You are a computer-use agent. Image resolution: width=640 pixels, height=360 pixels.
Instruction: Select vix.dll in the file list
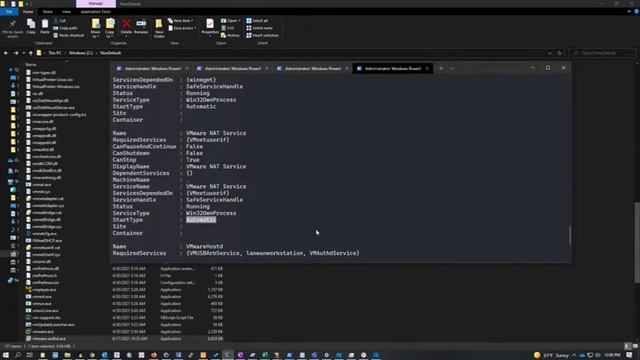click(38, 93)
